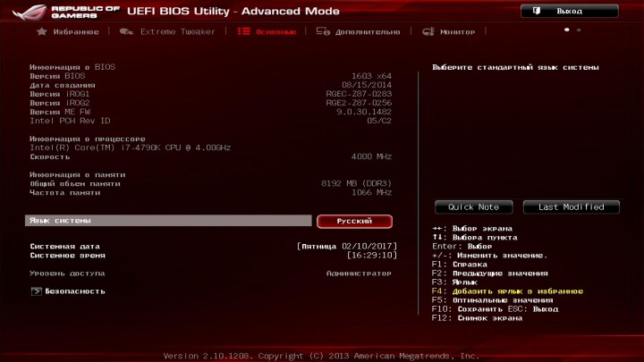
Task: Click the F1 Справка hint
Action: (460, 265)
